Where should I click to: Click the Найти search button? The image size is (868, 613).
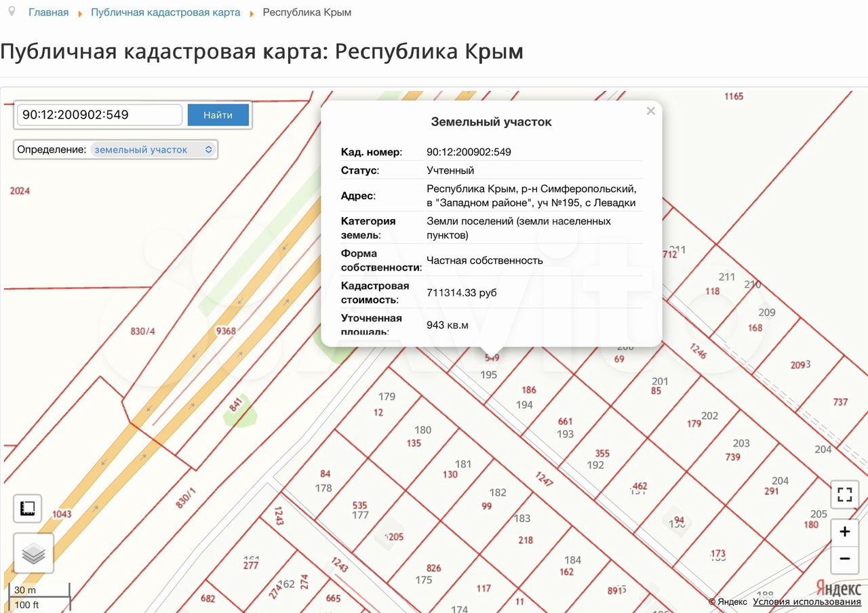[218, 115]
